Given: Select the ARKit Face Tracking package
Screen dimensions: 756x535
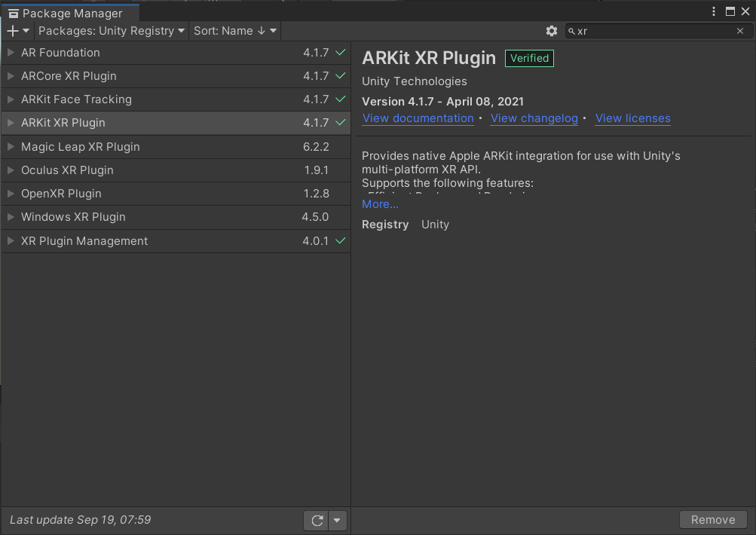Looking at the screenshot, I should tap(176, 99).
